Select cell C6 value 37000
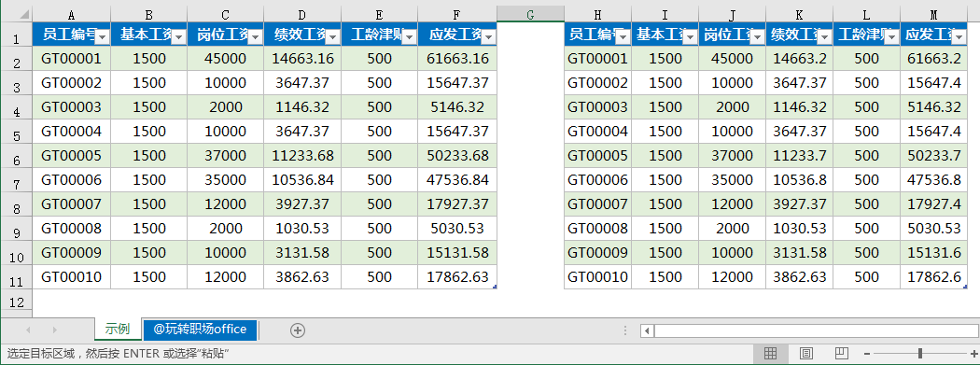The height and width of the screenshot is (365, 980). (226, 156)
